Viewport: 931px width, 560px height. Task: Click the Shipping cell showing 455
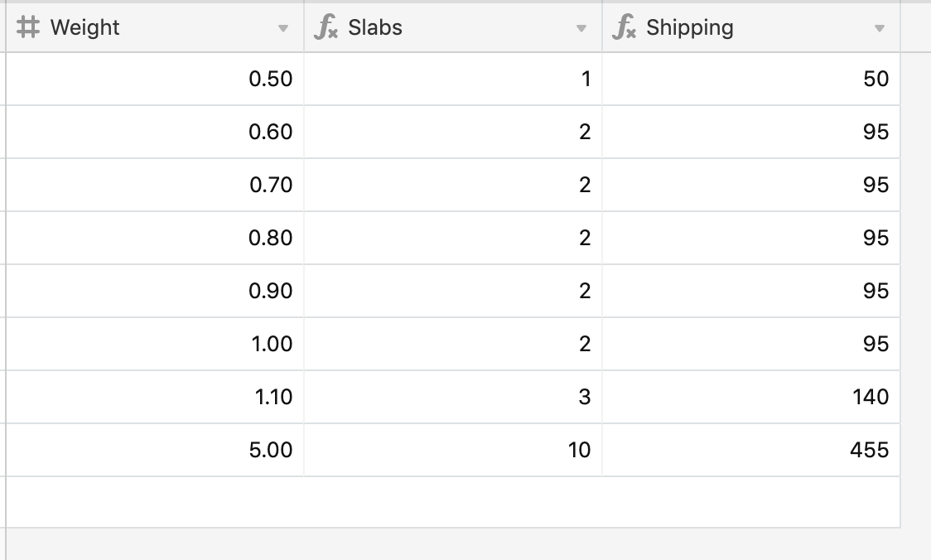pos(751,450)
